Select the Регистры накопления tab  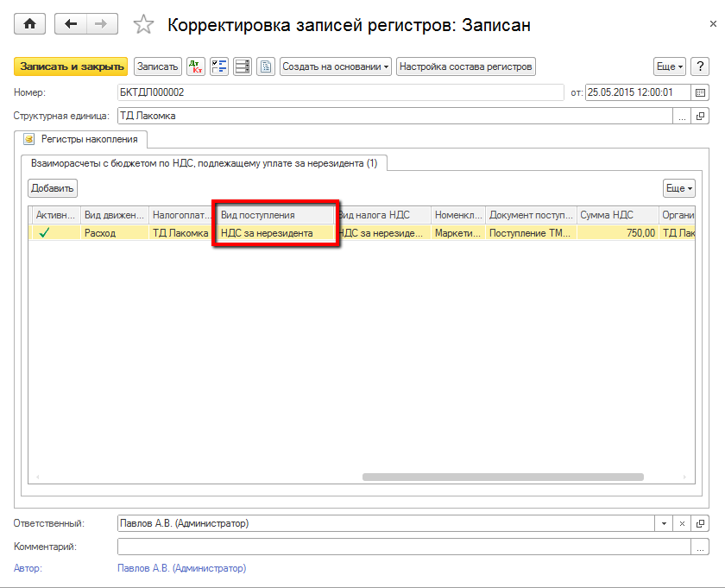point(82,138)
